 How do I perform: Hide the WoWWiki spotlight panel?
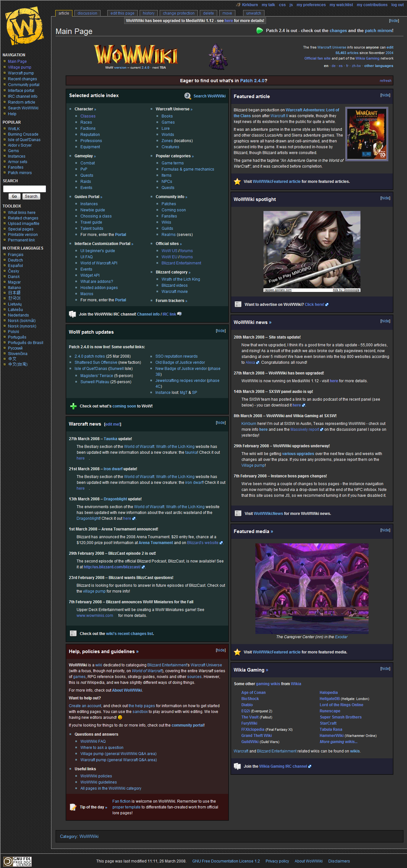(385, 198)
